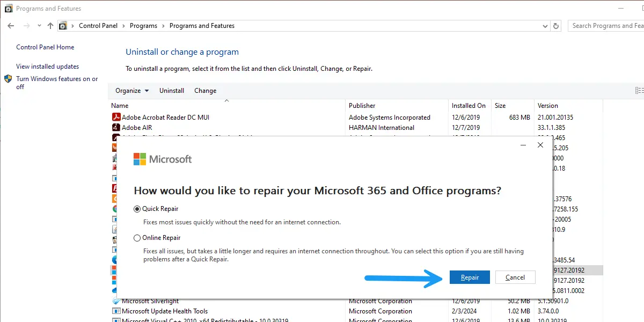Expand the address bar history dropdown
644x322 pixels.
(x=545, y=26)
